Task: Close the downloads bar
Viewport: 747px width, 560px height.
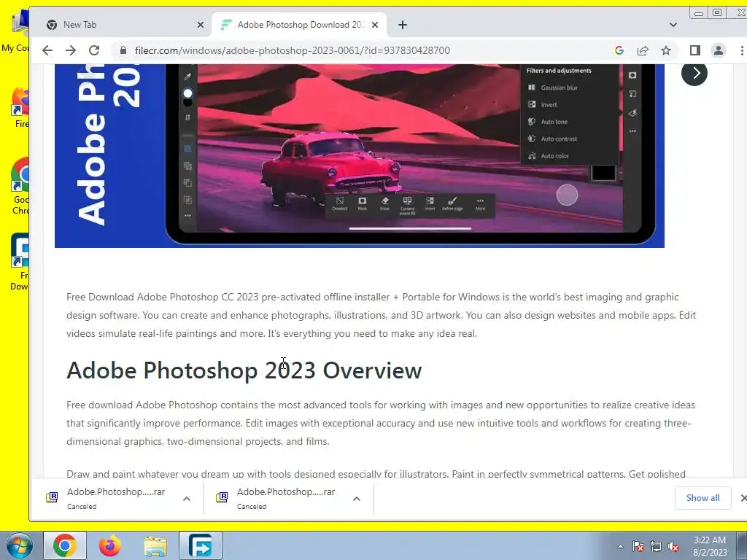Action: [743, 497]
